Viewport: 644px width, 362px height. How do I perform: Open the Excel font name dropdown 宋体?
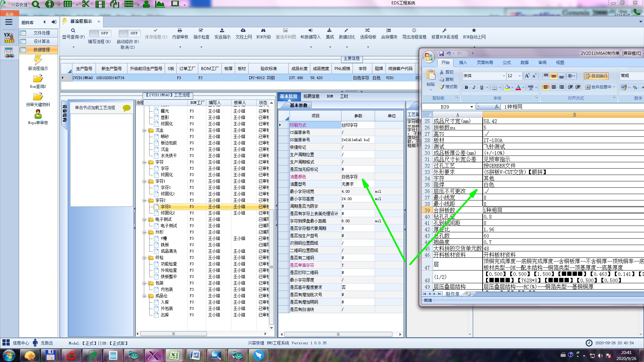tap(504, 76)
